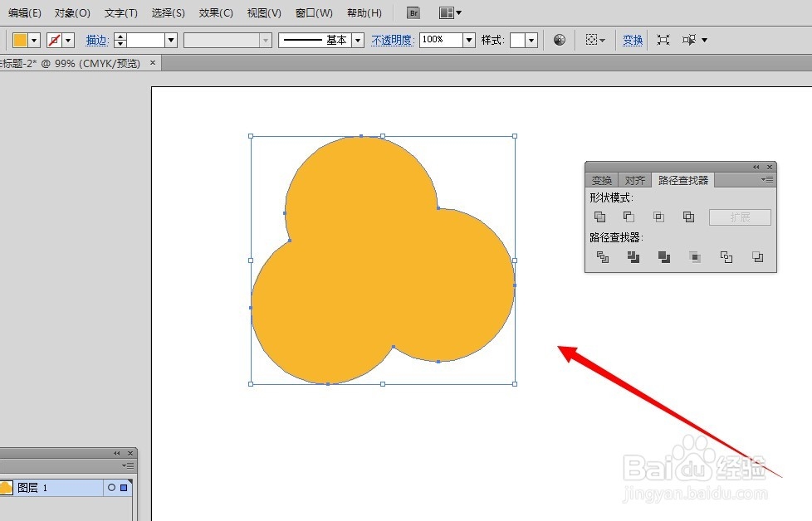Viewport: 812px width, 521px height.
Task: Close the document tab with x
Action: coord(153,62)
